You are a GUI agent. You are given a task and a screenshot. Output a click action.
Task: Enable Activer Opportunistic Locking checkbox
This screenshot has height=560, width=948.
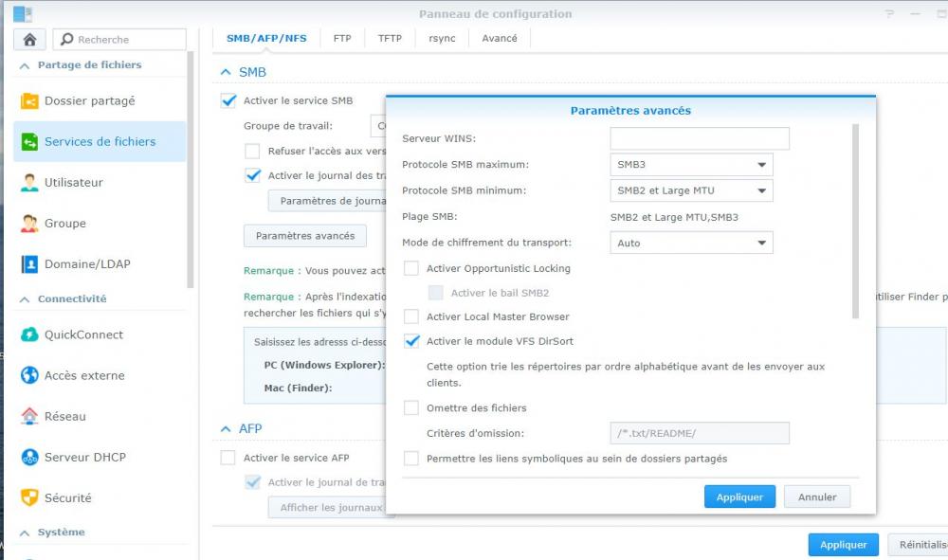pyautogui.click(x=411, y=268)
